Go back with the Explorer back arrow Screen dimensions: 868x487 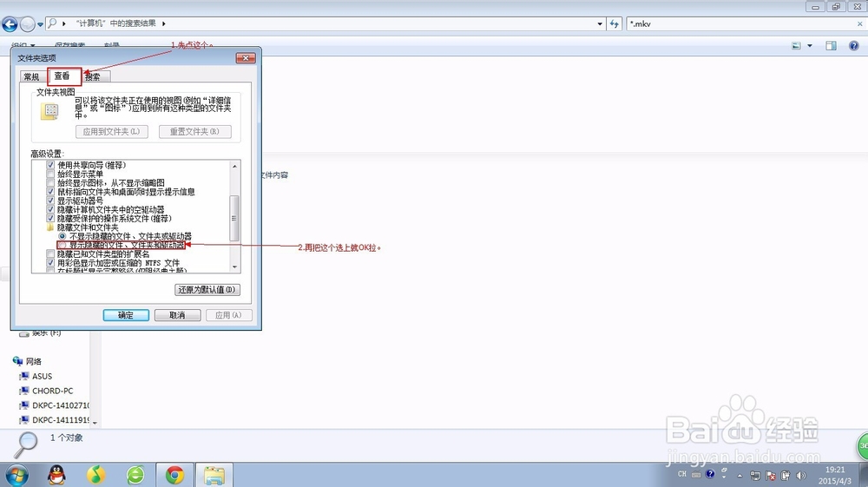[x=10, y=23]
